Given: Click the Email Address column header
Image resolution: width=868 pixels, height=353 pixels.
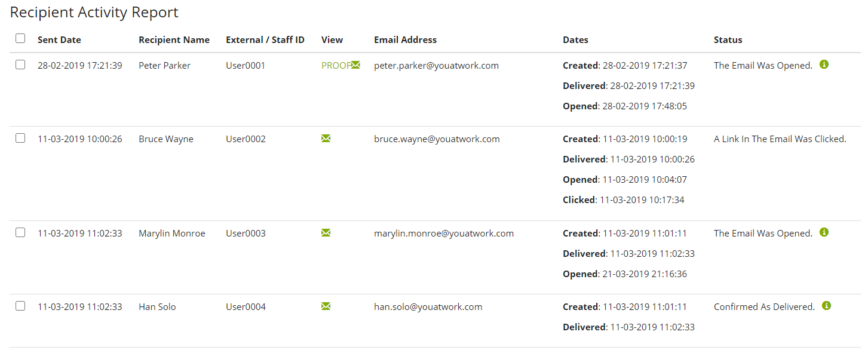Looking at the screenshot, I should [405, 40].
